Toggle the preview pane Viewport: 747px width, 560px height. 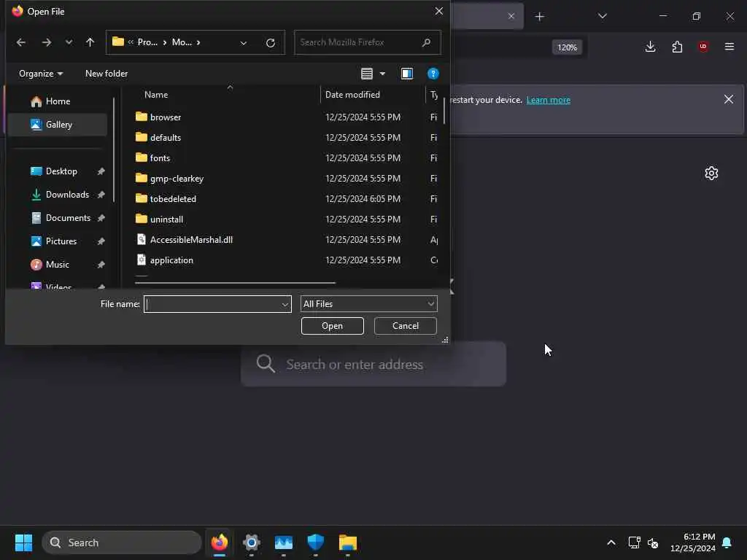point(407,74)
